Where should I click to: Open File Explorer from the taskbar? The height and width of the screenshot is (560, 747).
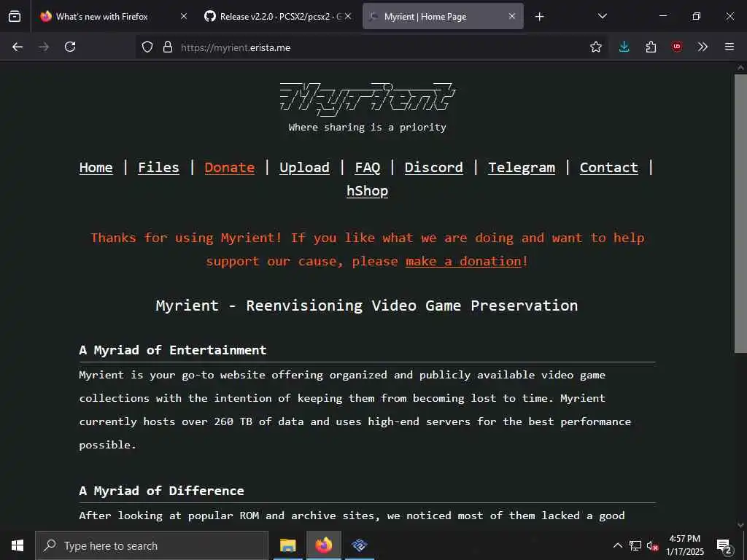[x=287, y=545]
